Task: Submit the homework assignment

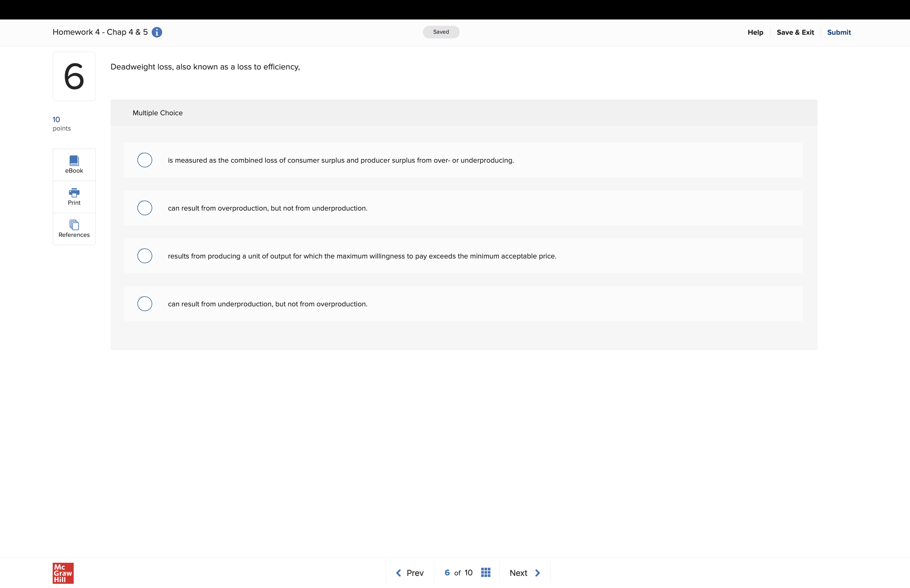Action: point(839,32)
